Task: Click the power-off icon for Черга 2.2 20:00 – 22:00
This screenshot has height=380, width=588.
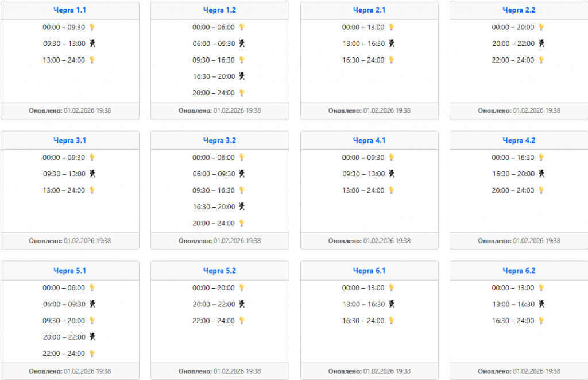Action: tap(541, 44)
